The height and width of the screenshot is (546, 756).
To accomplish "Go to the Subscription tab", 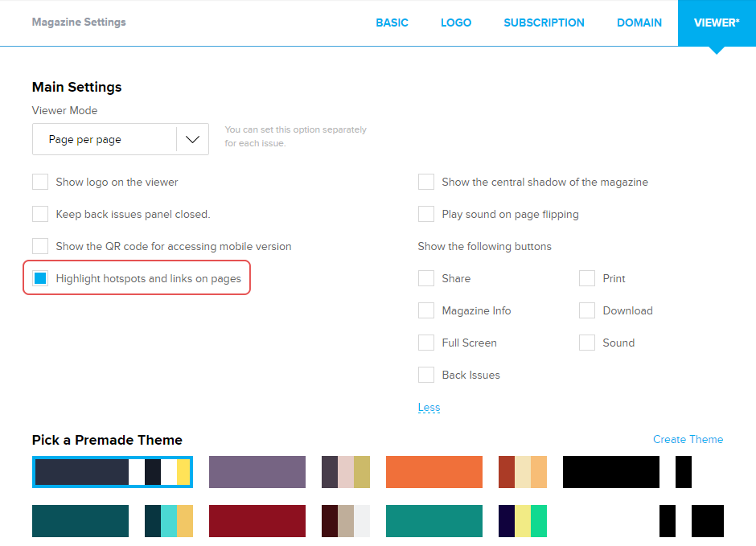I will point(544,23).
